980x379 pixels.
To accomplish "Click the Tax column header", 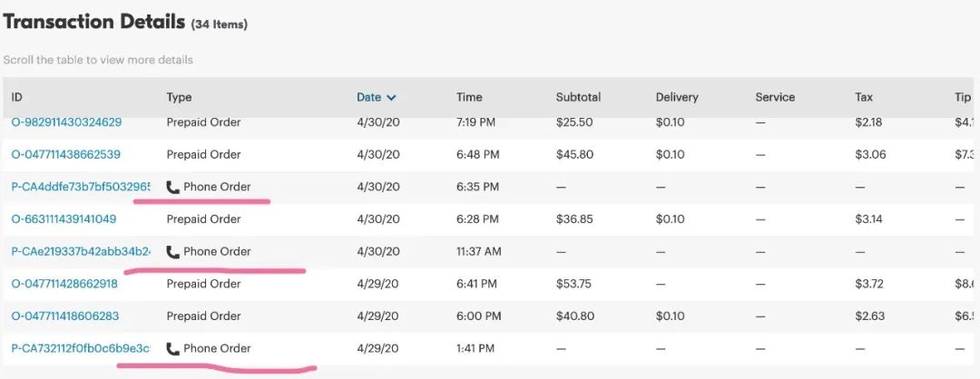I will 864,97.
